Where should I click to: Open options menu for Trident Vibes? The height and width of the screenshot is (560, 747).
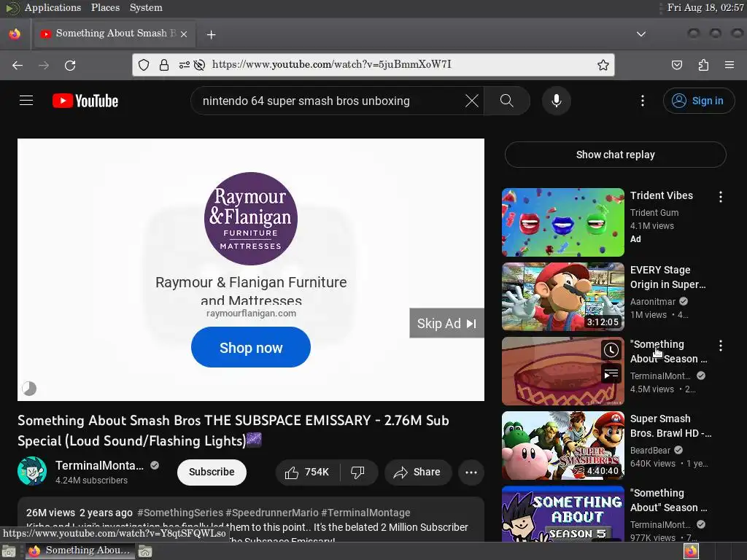720,197
